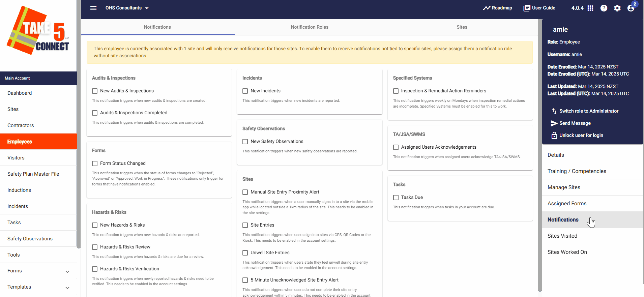Tick the Tasks Due checkbox
644x297 pixels.
click(x=396, y=198)
